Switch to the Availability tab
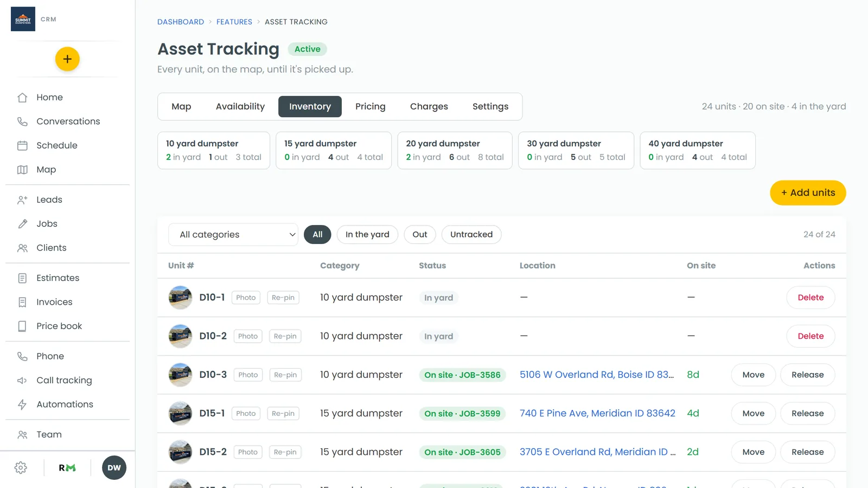This screenshot has height=488, width=868. (x=240, y=107)
